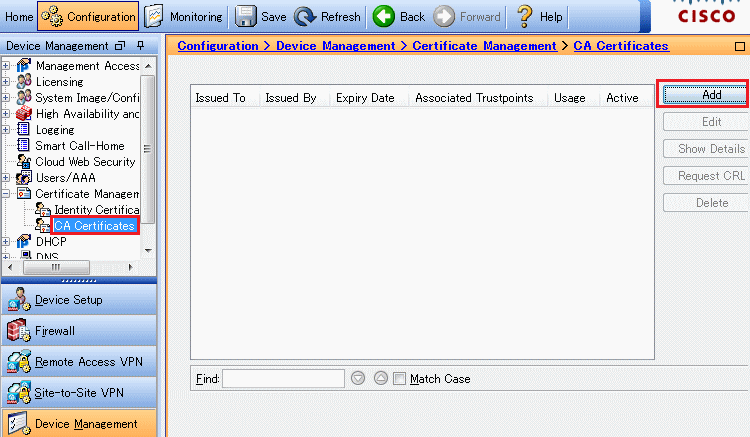Click the CA Certificates tree icon
Screen dimensions: 750x437
pyautogui.click(x=43, y=225)
